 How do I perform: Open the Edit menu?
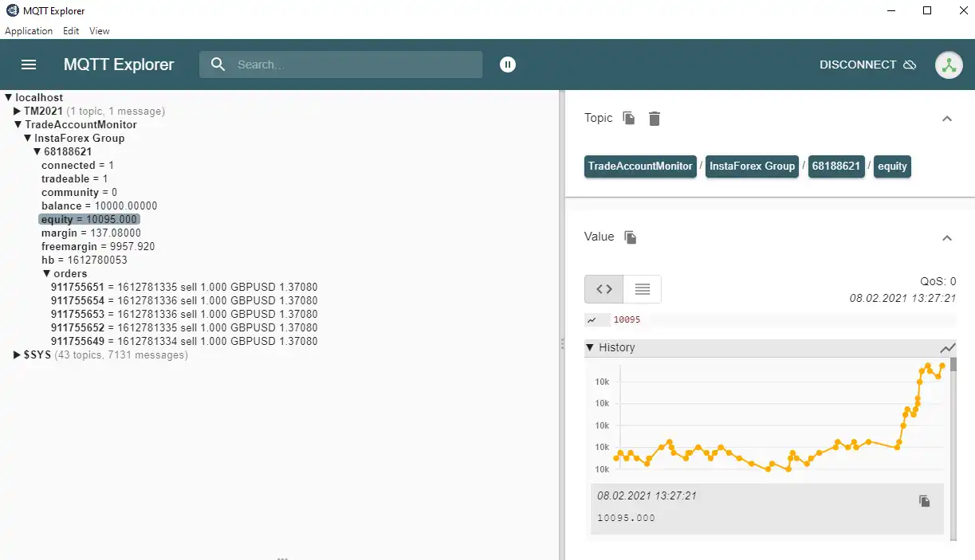71,31
